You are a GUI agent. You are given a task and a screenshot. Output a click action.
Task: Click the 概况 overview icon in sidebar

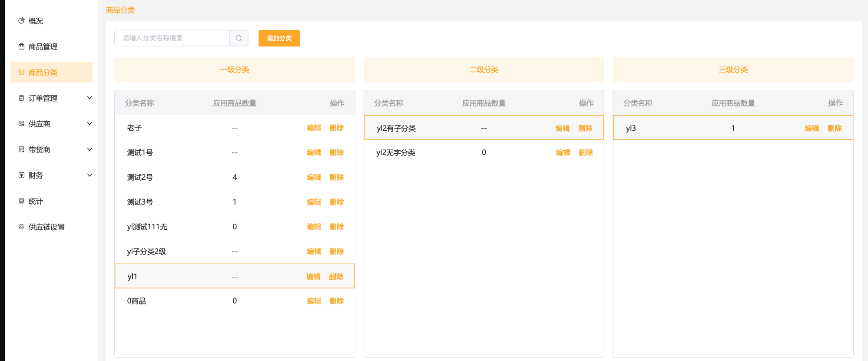[x=21, y=21]
